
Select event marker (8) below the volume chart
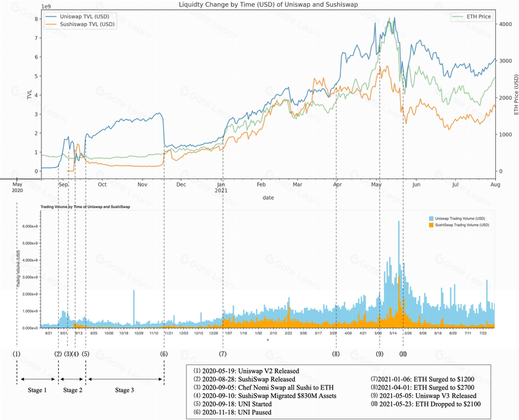[336, 354]
